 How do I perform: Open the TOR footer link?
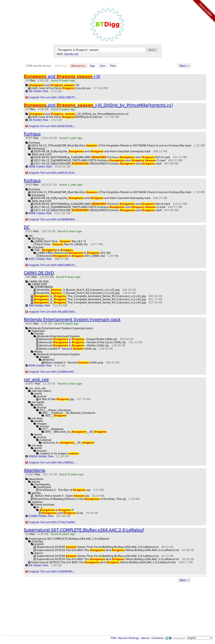[x=113, y=638]
